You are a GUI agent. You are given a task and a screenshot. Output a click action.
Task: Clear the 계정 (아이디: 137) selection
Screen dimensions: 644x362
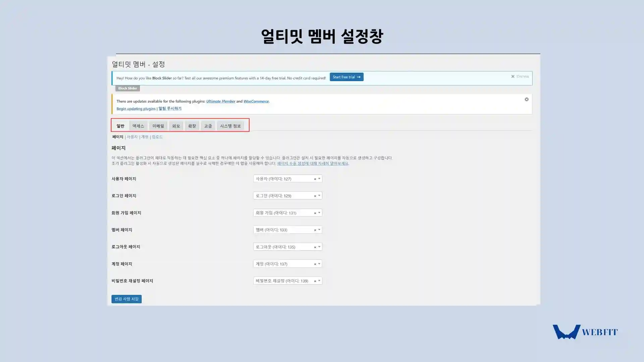point(315,264)
